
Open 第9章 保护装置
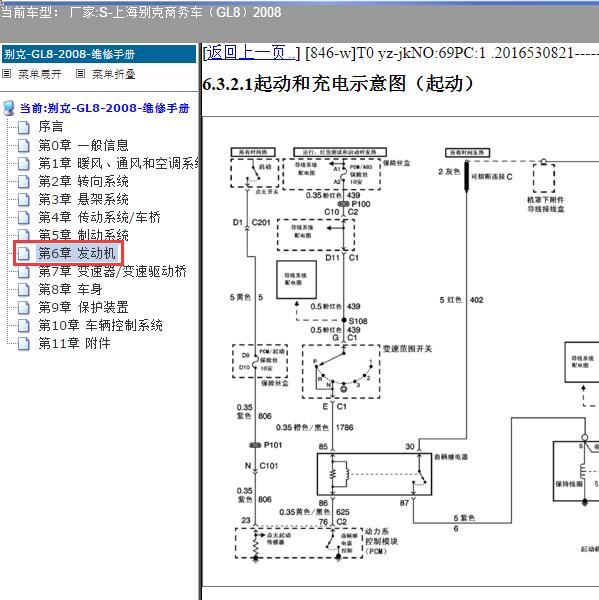pyautogui.click(x=83, y=307)
